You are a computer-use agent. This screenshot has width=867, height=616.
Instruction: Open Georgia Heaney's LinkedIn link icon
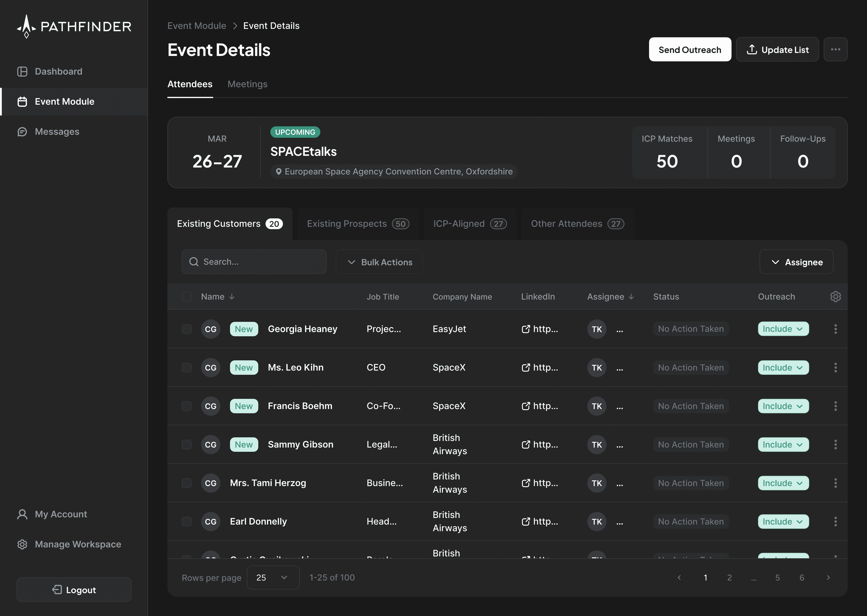[x=526, y=329]
